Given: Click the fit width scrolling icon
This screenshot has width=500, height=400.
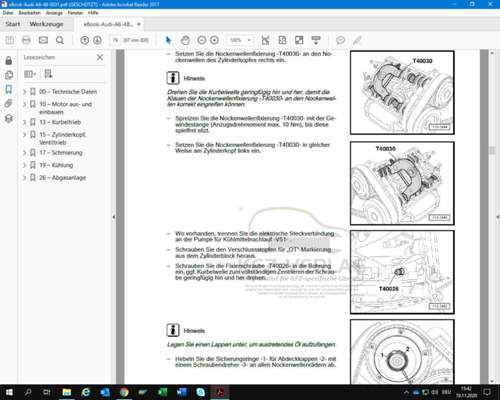Looking at the screenshot, I should [x=265, y=40].
